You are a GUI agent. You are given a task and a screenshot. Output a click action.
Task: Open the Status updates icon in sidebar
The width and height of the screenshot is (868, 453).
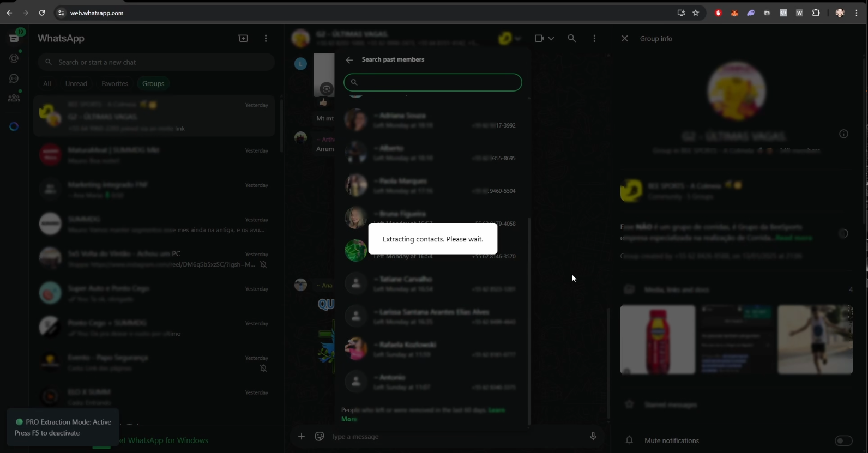coord(14,58)
